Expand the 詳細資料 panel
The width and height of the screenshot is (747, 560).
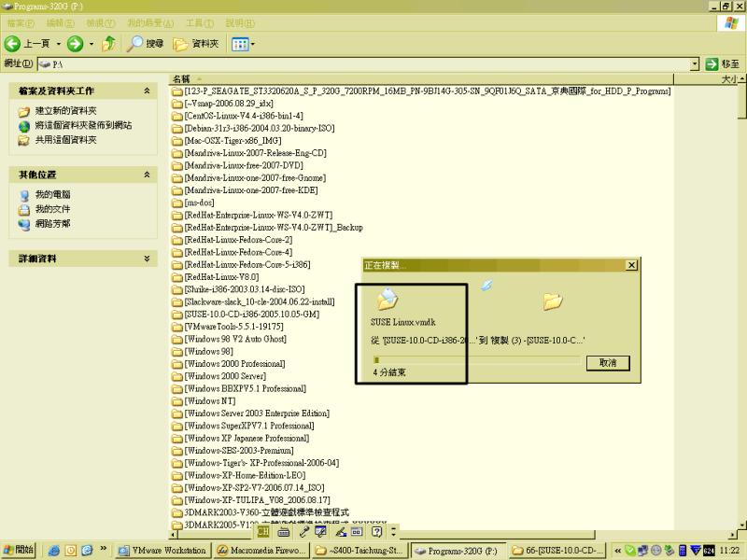[x=147, y=259]
